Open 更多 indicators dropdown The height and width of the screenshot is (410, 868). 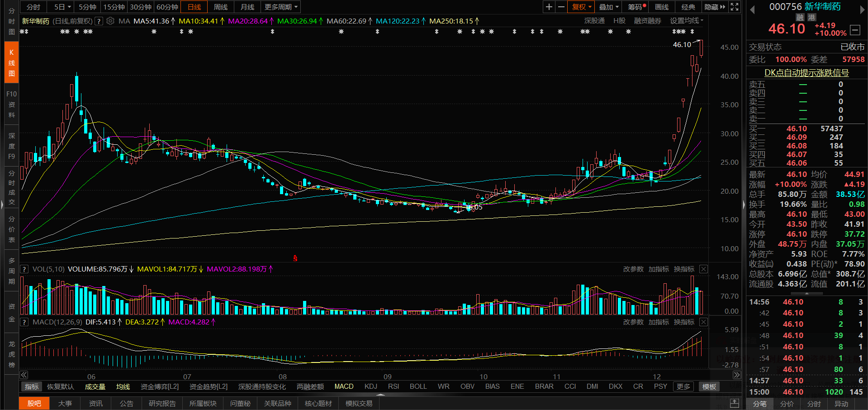(683, 386)
